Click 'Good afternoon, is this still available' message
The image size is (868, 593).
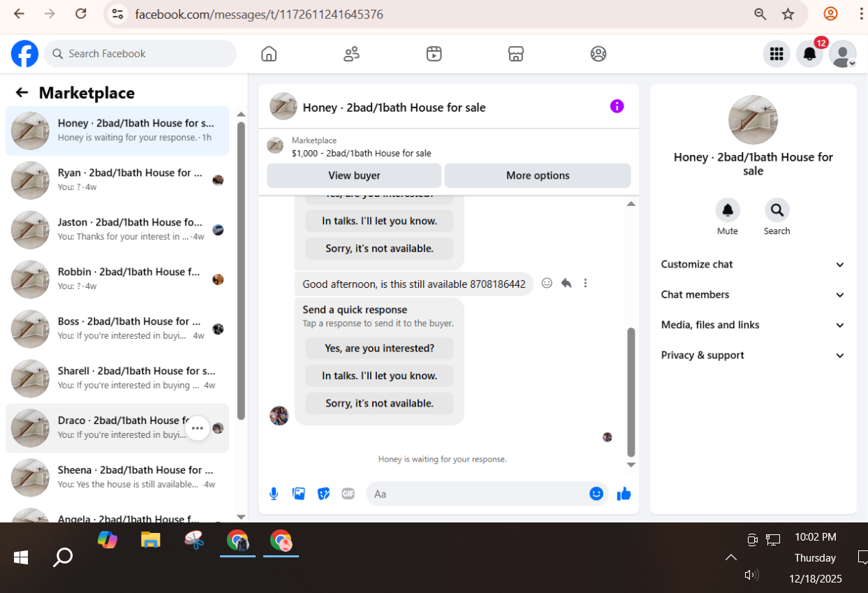(414, 284)
